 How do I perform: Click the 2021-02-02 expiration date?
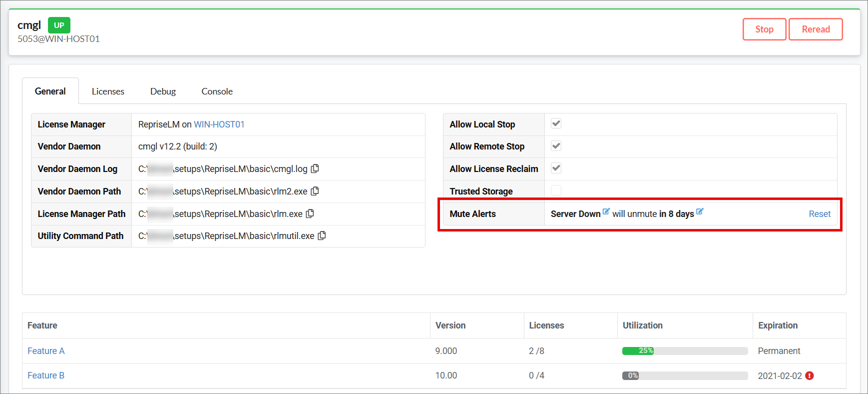coord(780,376)
